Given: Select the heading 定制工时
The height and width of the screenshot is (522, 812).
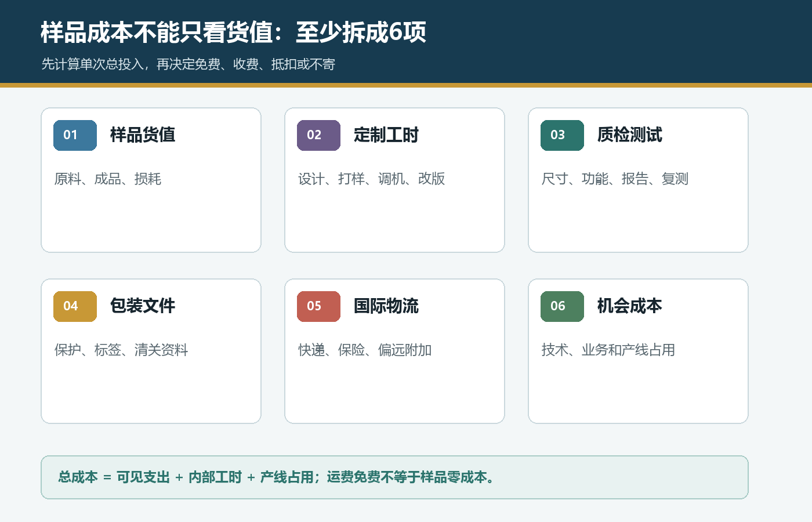Looking at the screenshot, I should (x=386, y=135).
